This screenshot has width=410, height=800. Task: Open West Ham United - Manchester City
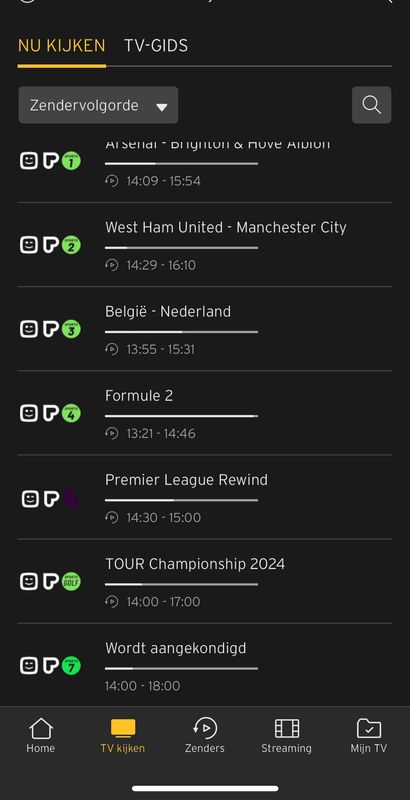[226, 228]
